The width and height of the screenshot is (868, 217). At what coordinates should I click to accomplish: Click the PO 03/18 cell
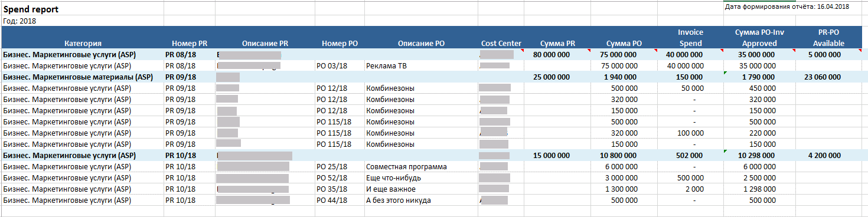click(332, 65)
